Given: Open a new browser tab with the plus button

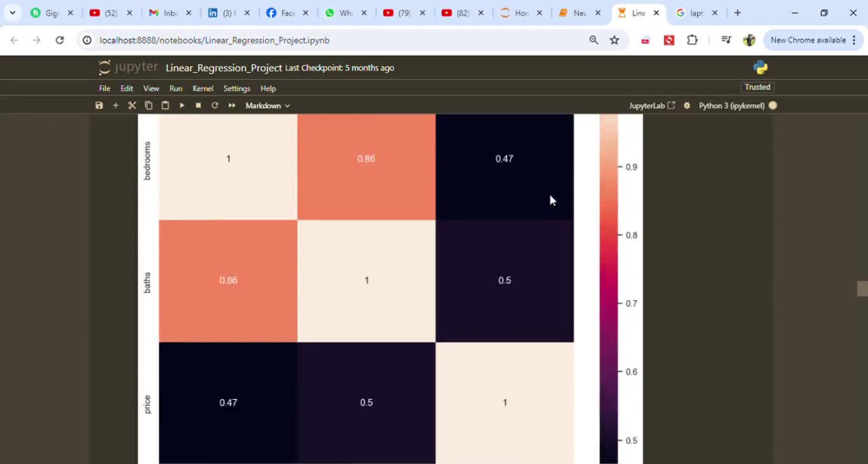Looking at the screenshot, I should (737, 13).
